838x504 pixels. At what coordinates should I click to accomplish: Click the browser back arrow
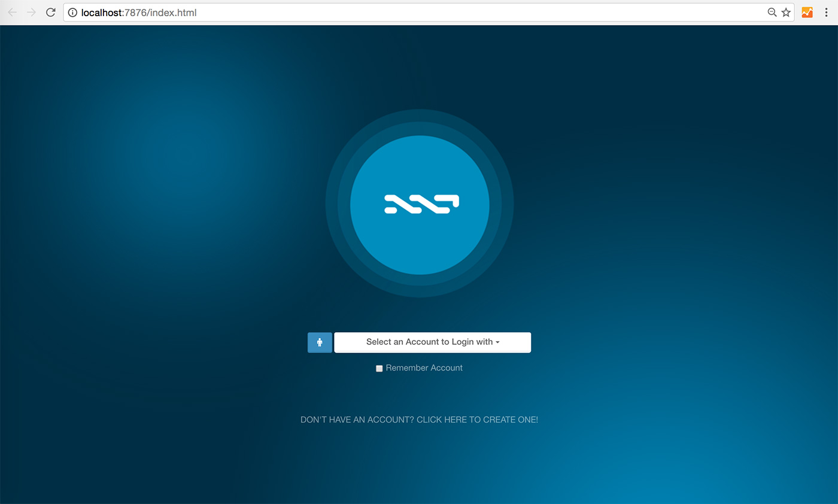pyautogui.click(x=12, y=12)
